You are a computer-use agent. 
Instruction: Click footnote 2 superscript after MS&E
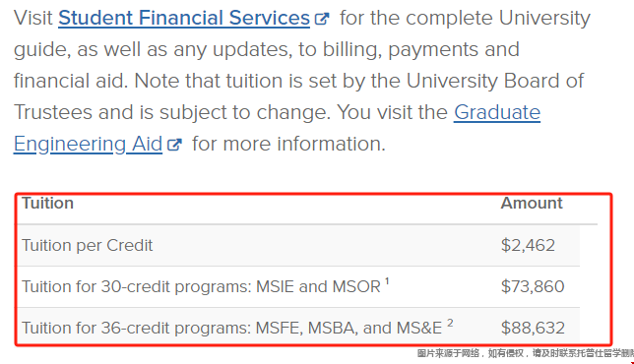pyautogui.click(x=450, y=323)
